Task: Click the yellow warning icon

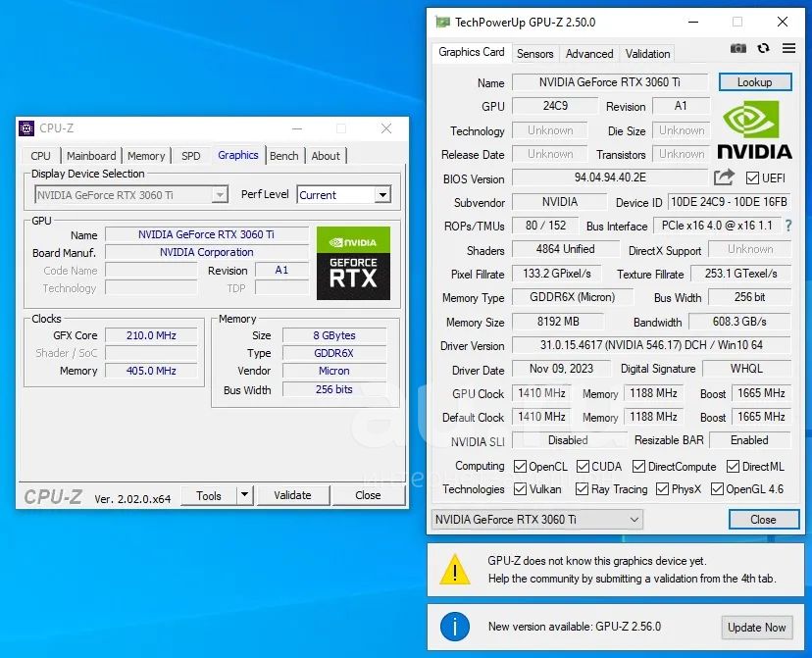Action: pyautogui.click(x=455, y=569)
